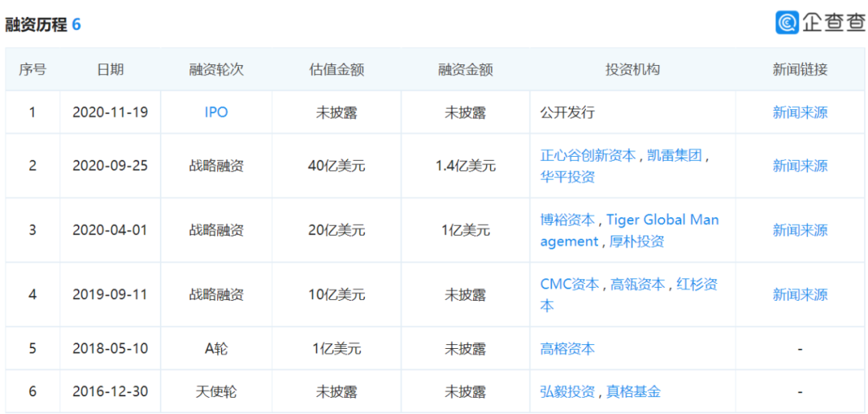
Task: Open the IPO financing round link
Action: pos(216,113)
